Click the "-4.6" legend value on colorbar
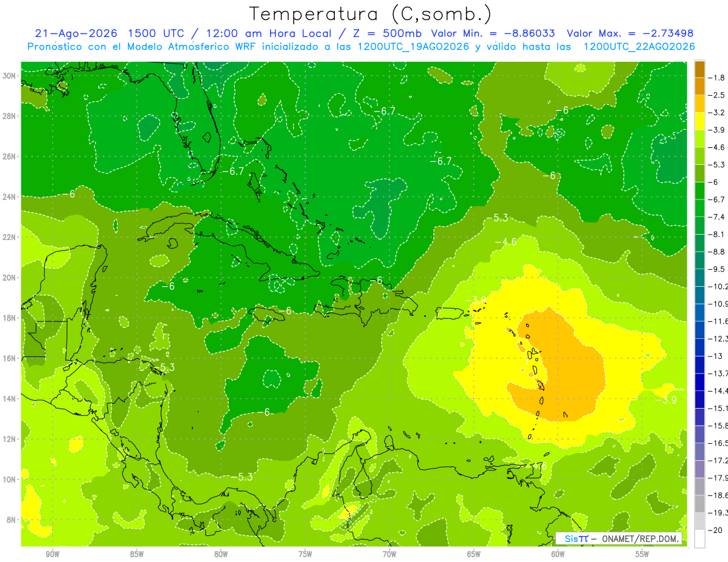728x562 pixels. (x=716, y=147)
